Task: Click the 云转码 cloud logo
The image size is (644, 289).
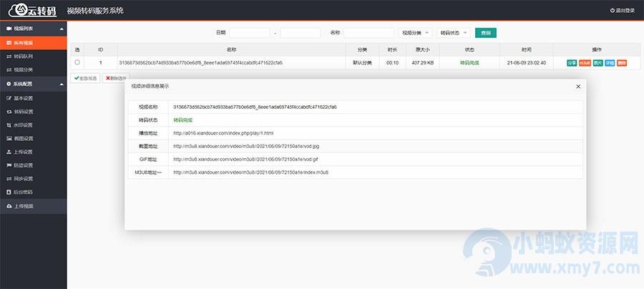Action: [x=33, y=10]
